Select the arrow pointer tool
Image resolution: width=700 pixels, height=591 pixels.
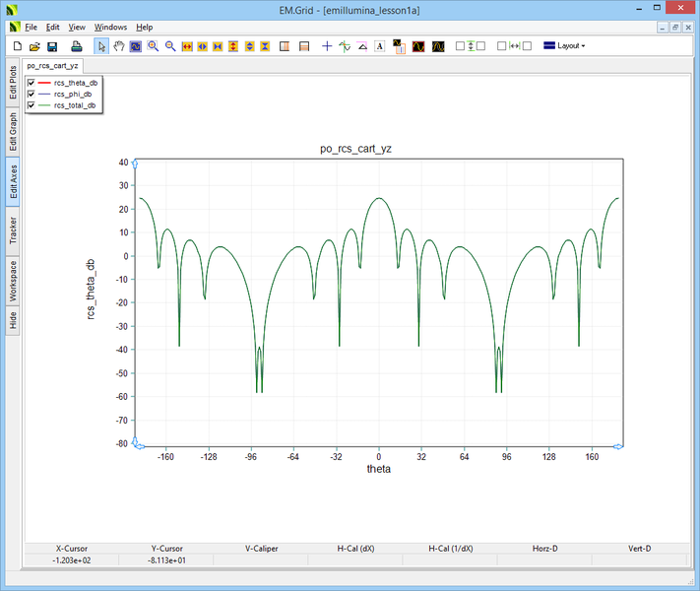(102, 46)
